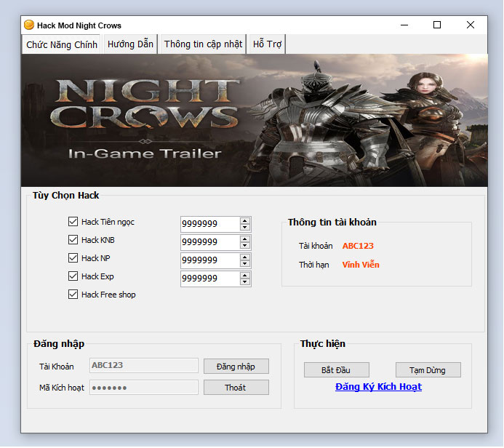
Task: Increase the Hack Exp value with up arrow
Action: 245,276
